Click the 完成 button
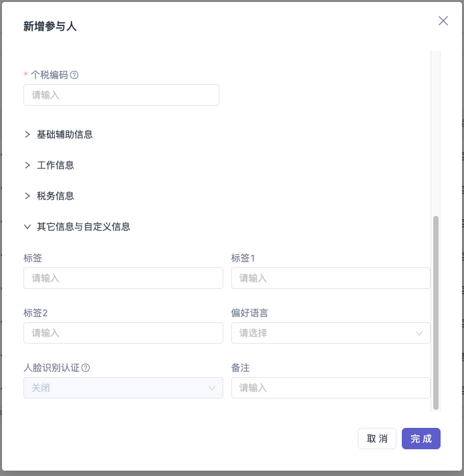Image resolution: width=464 pixels, height=476 pixels. coord(421,439)
